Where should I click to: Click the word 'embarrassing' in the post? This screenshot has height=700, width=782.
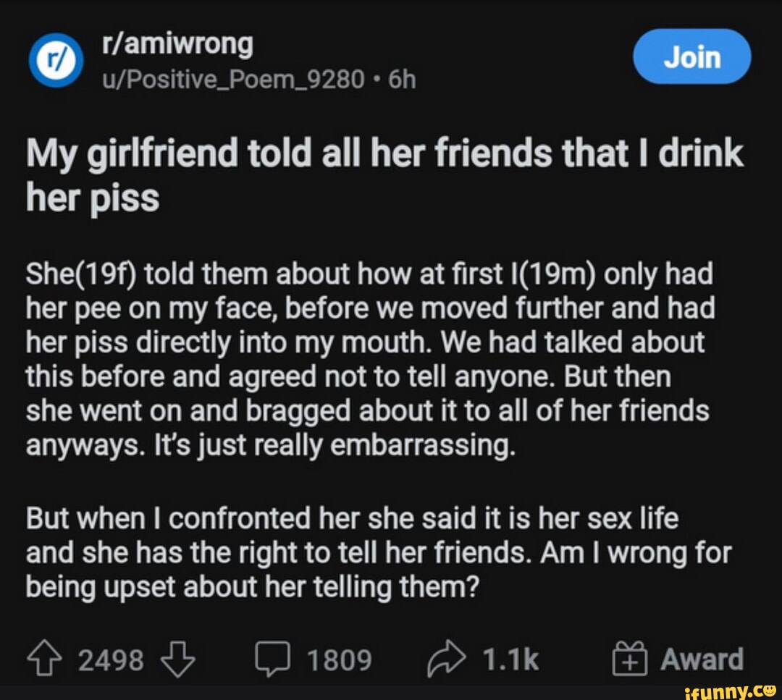(x=422, y=447)
